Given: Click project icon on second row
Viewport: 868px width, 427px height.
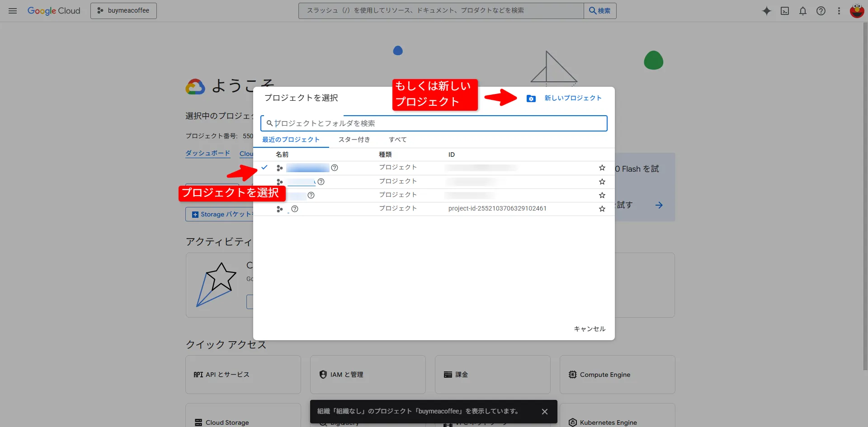Looking at the screenshot, I should point(280,182).
